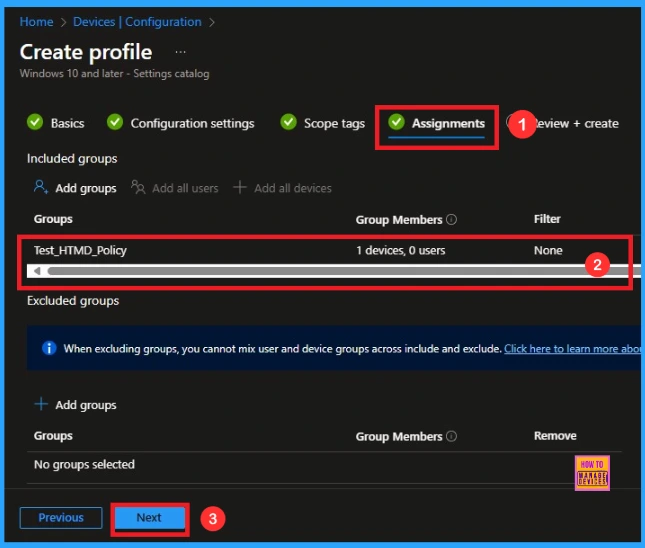Click the info icon next to included Group Members

tap(451, 219)
